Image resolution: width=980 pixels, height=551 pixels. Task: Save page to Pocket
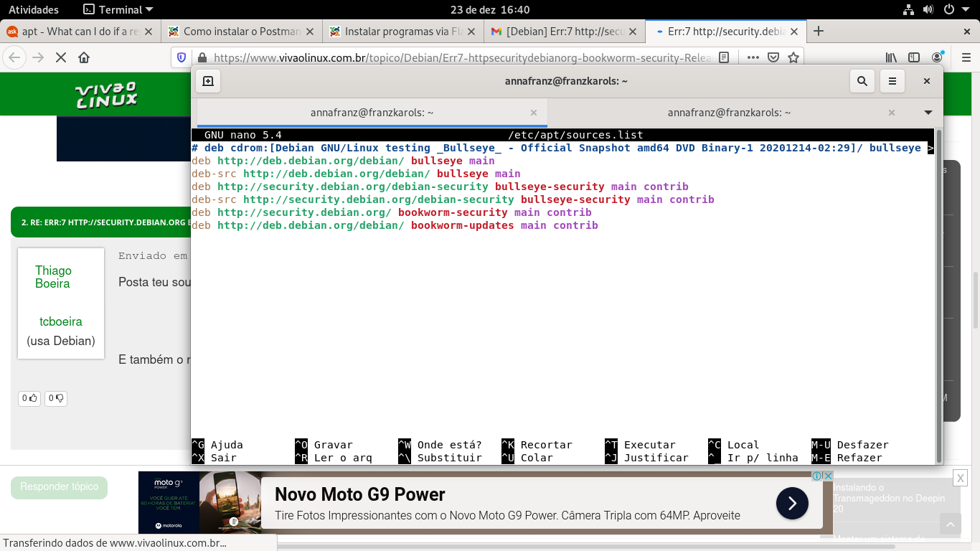(x=773, y=57)
